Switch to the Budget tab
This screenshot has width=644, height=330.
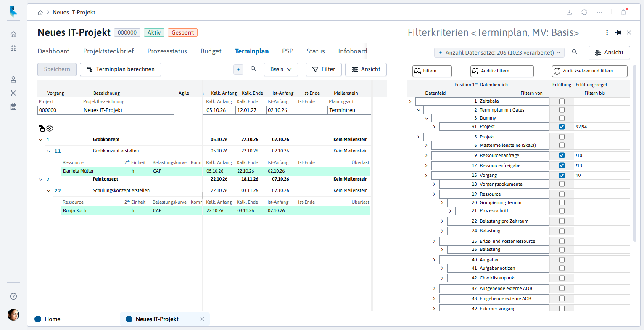click(211, 51)
